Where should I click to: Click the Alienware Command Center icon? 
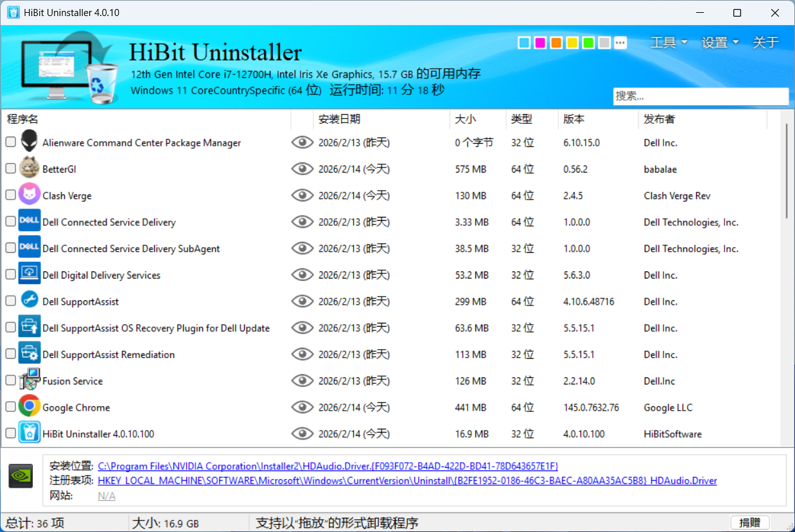click(x=29, y=142)
